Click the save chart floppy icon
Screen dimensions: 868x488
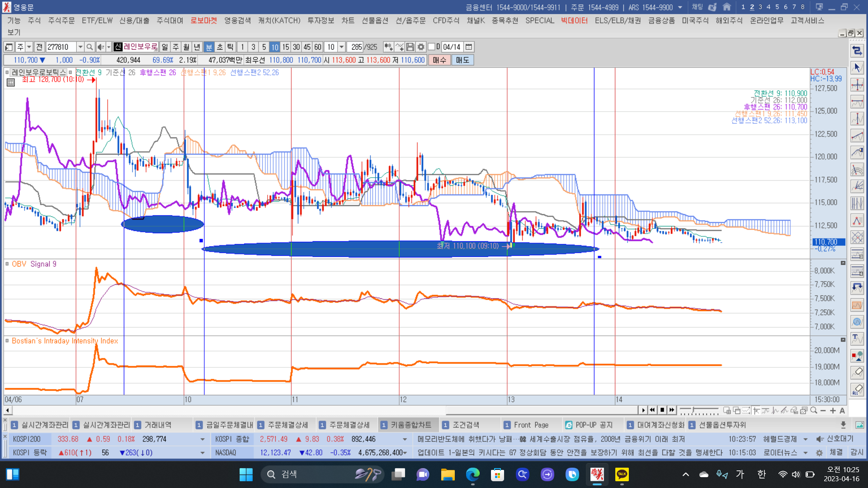tap(410, 47)
